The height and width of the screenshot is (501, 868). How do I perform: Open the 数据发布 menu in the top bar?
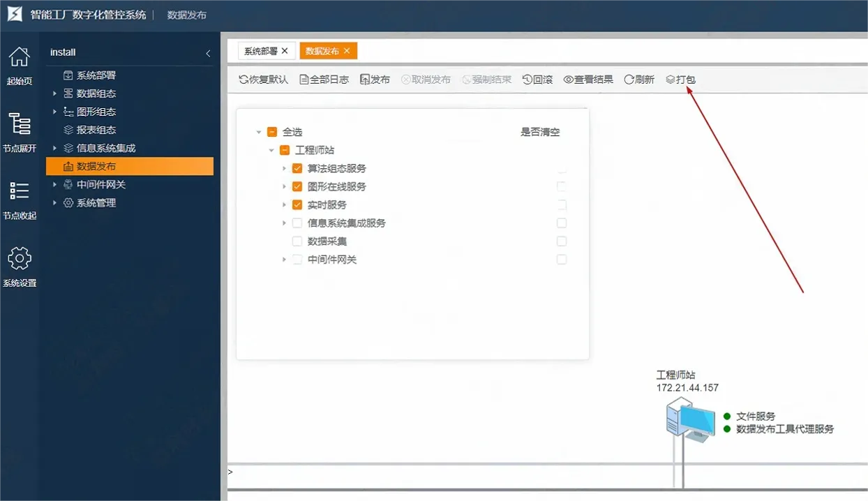(186, 14)
